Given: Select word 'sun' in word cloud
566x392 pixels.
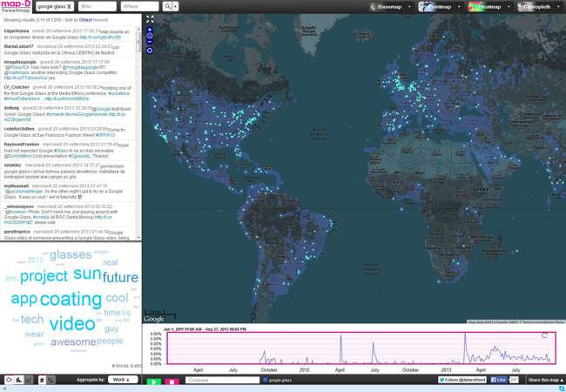Looking at the screenshot, I should click(87, 274).
